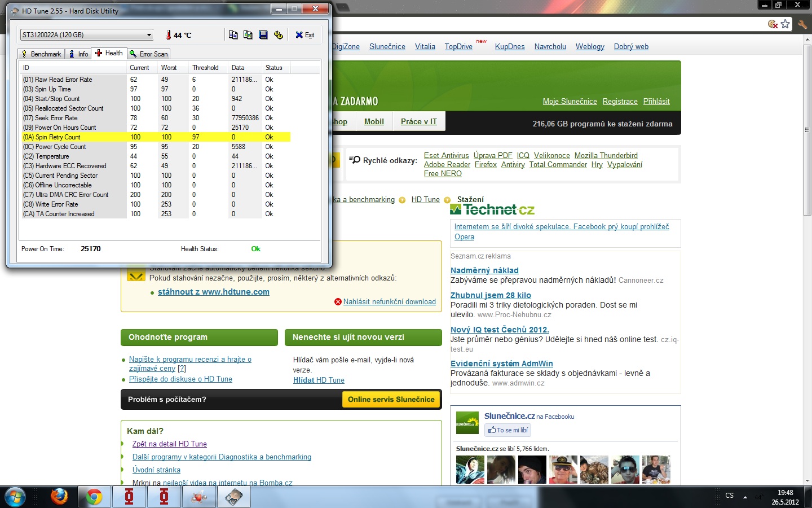The image size is (812, 508).
Task: Select the (01) Raw Read Error Rate row
Action: click(x=155, y=80)
